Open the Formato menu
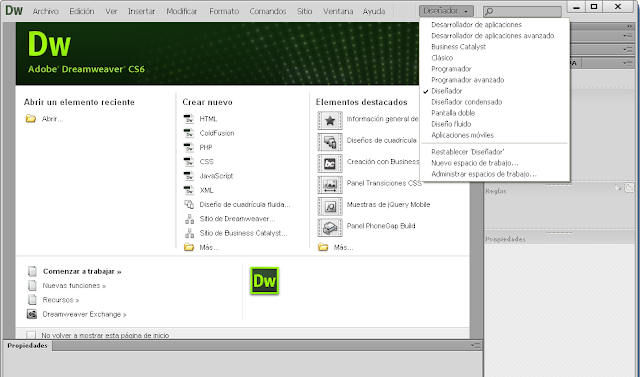640x377 pixels. coord(224,11)
